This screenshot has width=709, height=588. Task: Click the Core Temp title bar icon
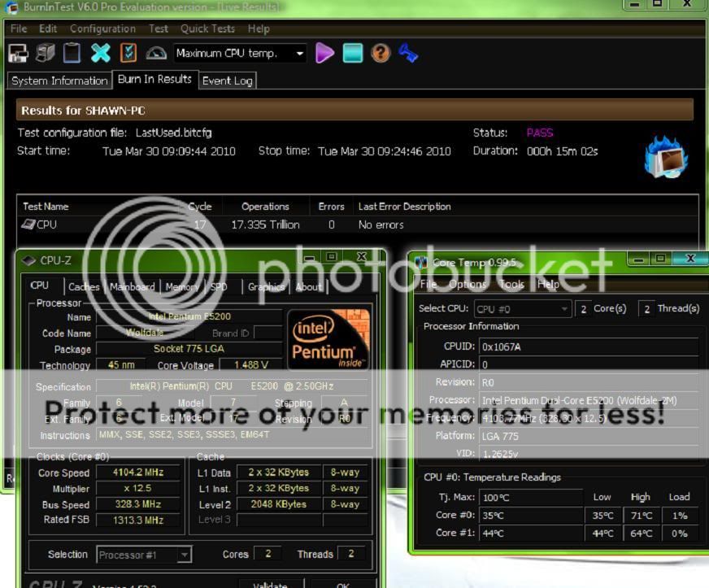tap(421, 263)
